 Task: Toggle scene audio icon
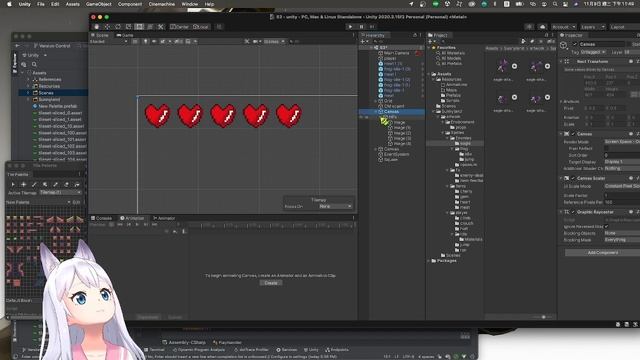click(154, 42)
